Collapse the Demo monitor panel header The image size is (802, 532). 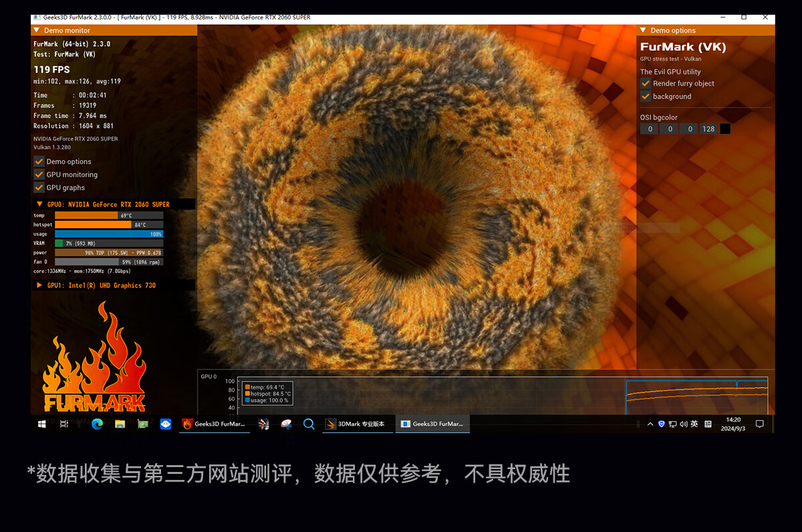coord(114,30)
